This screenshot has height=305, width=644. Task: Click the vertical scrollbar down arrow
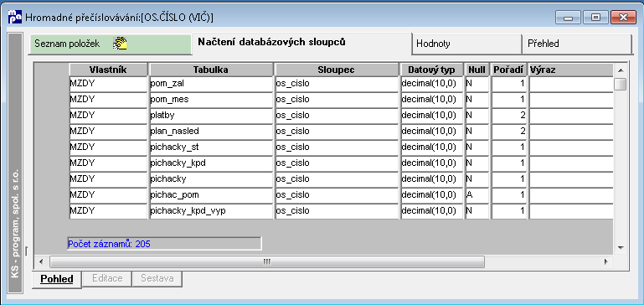621,248
